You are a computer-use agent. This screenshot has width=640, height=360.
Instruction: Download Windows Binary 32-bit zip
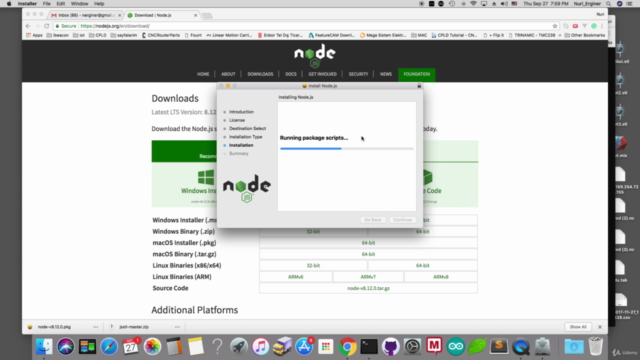[x=313, y=231]
